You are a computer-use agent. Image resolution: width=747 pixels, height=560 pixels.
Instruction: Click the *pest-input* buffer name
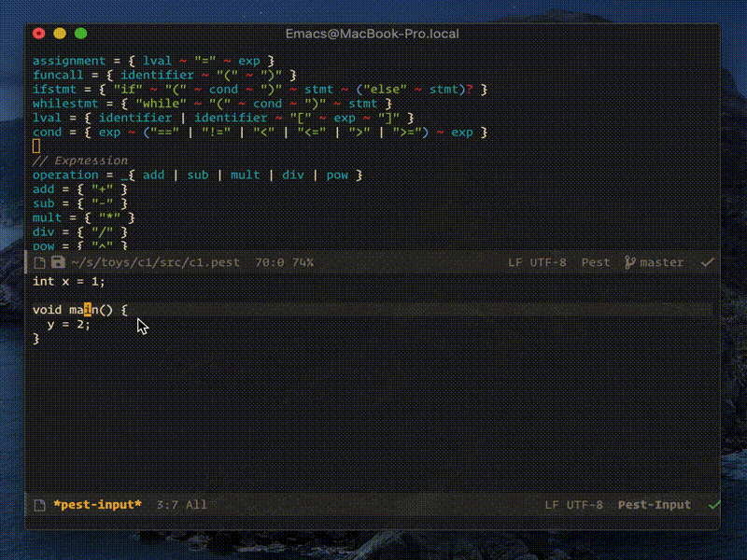[98, 505]
